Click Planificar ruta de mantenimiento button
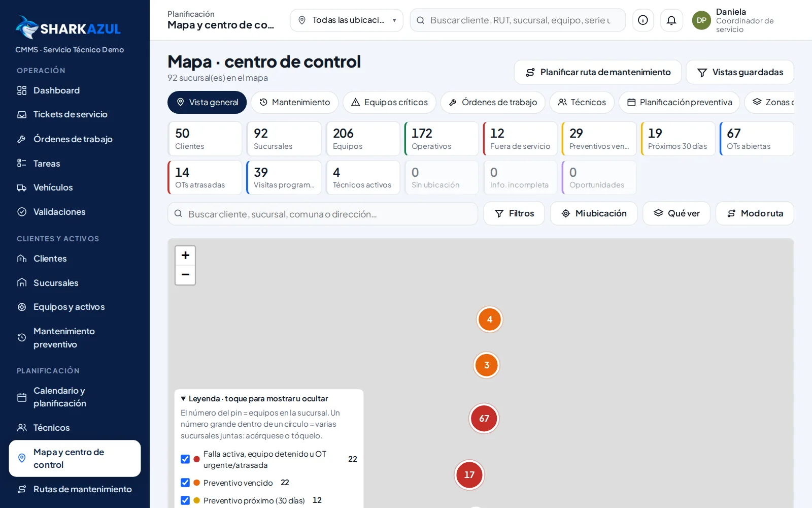The image size is (812, 508). point(598,72)
